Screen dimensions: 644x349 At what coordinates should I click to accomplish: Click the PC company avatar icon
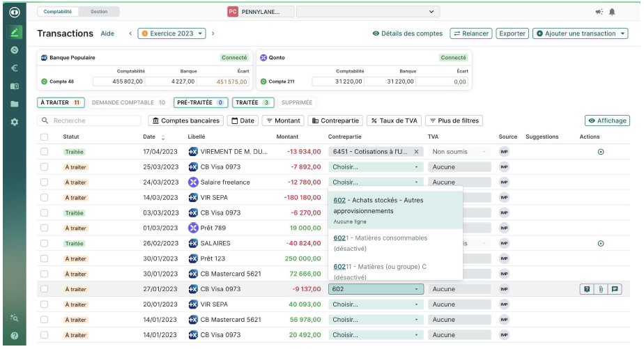point(233,12)
